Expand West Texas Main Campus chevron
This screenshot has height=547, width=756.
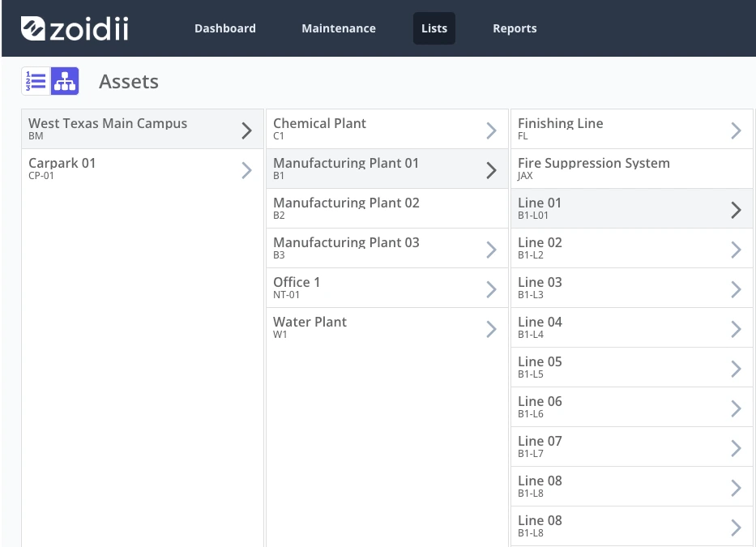pyautogui.click(x=246, y=130)
